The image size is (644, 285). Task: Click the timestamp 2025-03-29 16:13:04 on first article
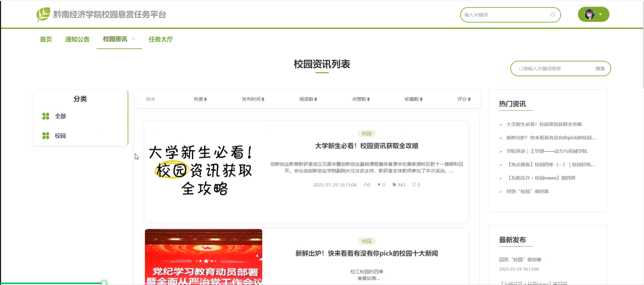[x=335, y=185]
